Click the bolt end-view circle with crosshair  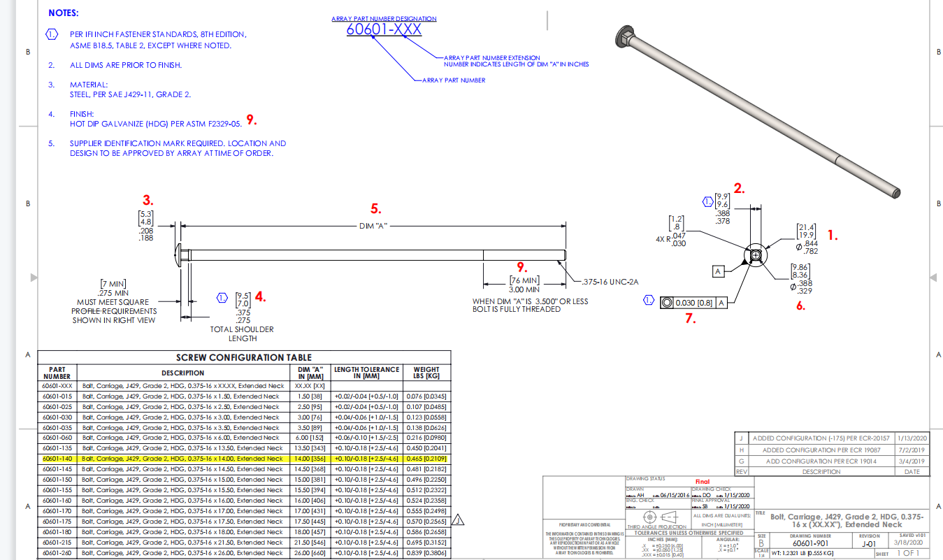click(x=755, y=256)
